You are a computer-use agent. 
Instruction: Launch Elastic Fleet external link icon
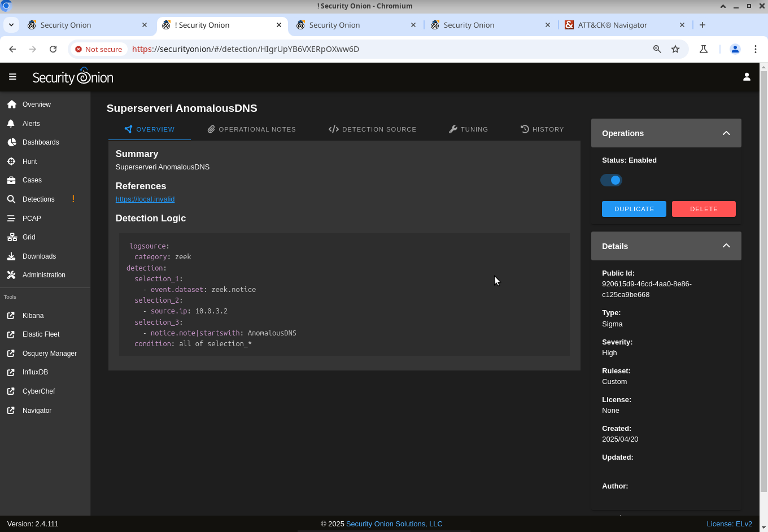(11, 334)
